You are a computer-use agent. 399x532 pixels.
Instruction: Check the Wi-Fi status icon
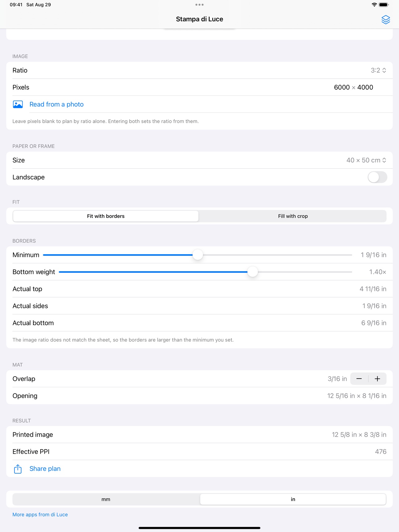pyautogui.click(x=374, y=5)
